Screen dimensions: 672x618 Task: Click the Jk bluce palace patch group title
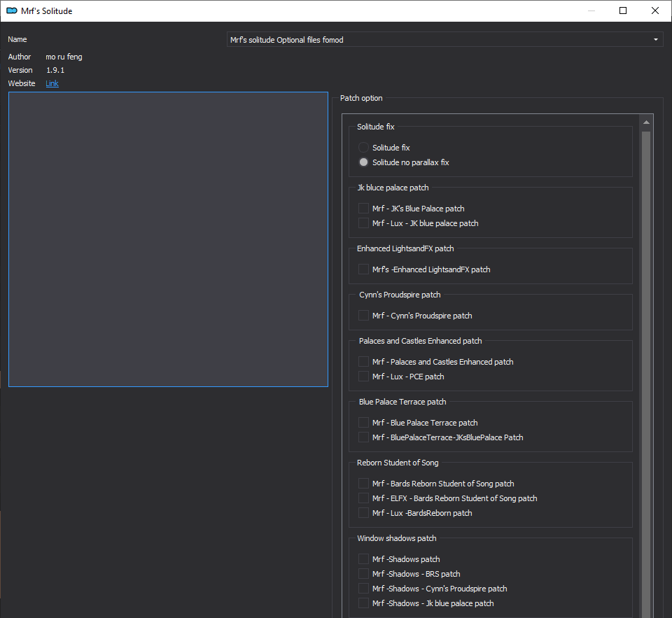tap(393, 188)
